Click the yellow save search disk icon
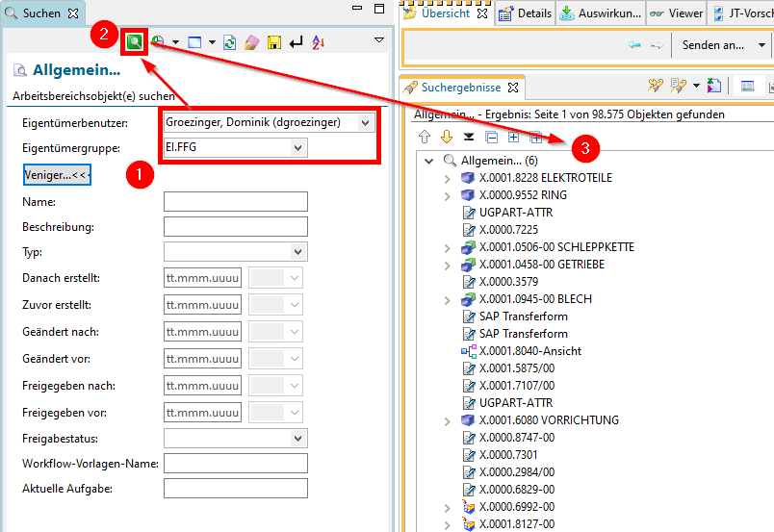 [x=273, y=42]
